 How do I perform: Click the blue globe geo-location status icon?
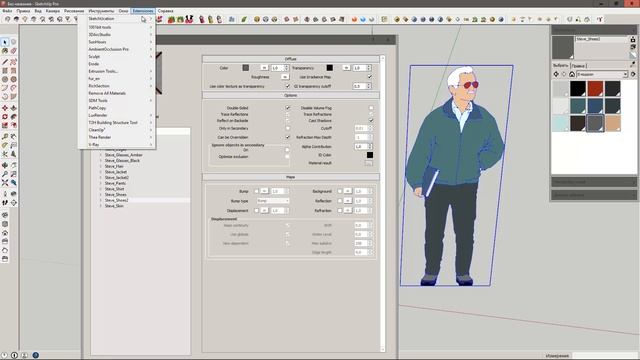[x=36, y=355]
